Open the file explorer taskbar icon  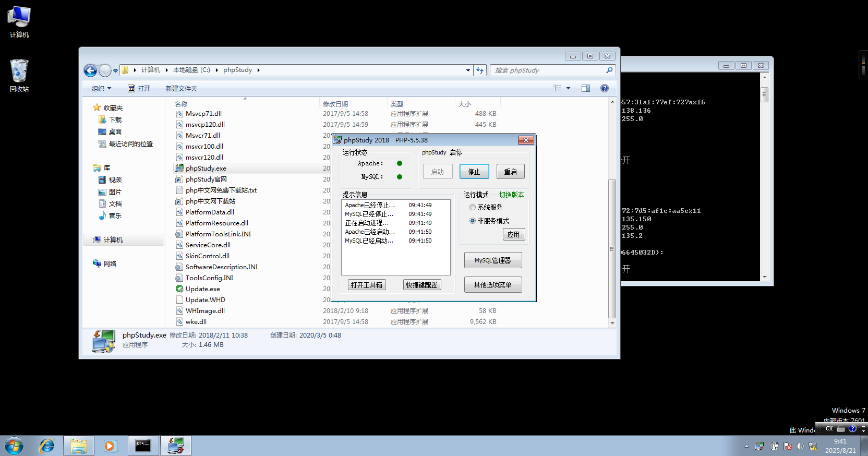point(79,446)
